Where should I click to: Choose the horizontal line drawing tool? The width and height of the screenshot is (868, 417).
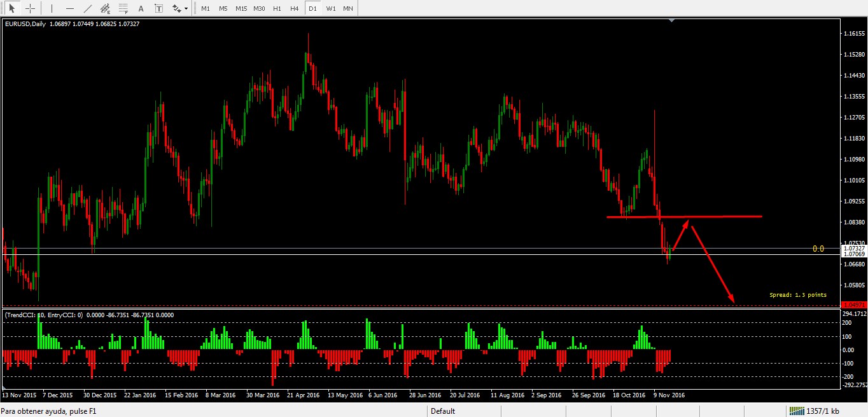(x=70, y=9)
